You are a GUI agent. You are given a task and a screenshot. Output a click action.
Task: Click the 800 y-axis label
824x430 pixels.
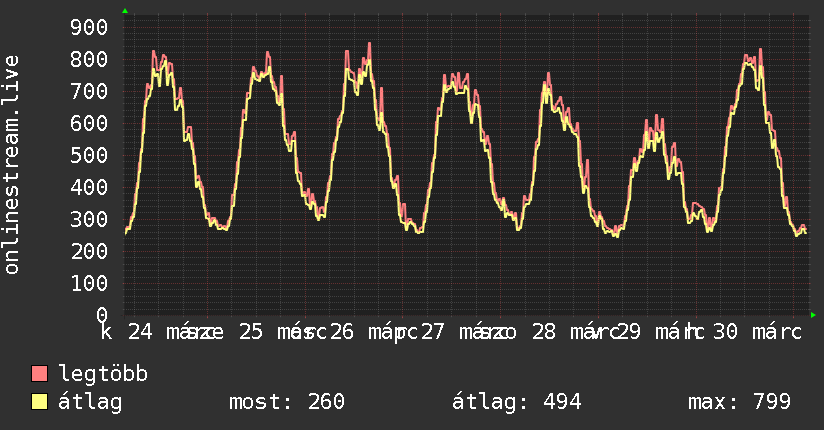click(x=89, y=59)
